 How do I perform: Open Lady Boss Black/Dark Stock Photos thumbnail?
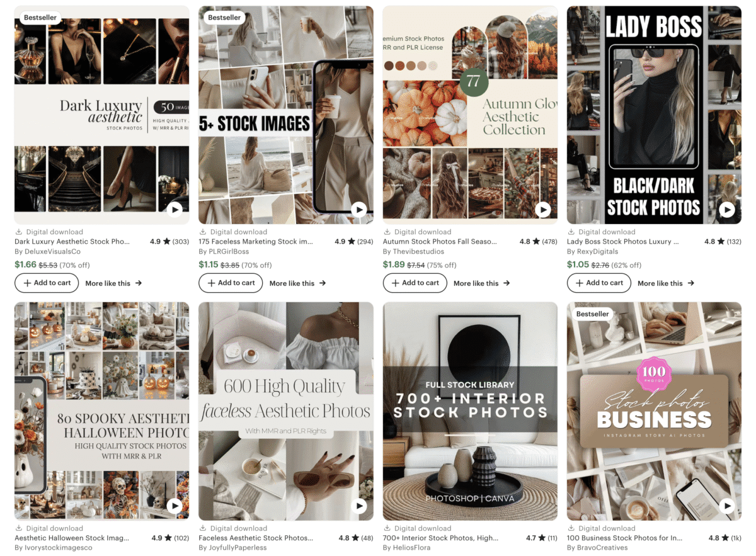[654, 115]
